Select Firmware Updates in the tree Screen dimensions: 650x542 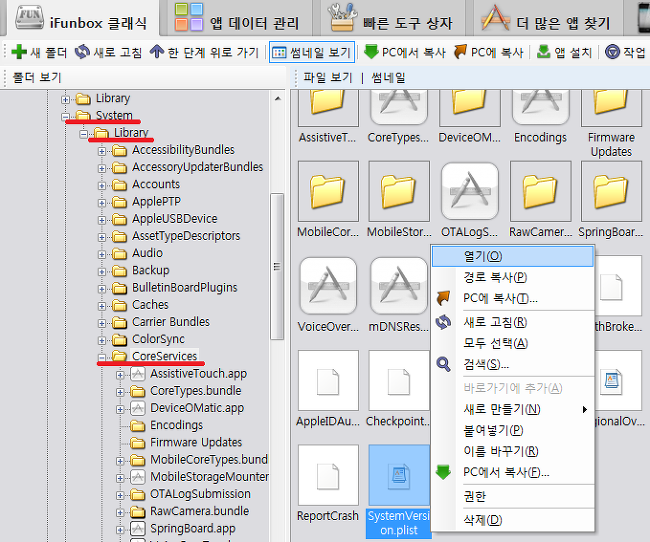196,442
